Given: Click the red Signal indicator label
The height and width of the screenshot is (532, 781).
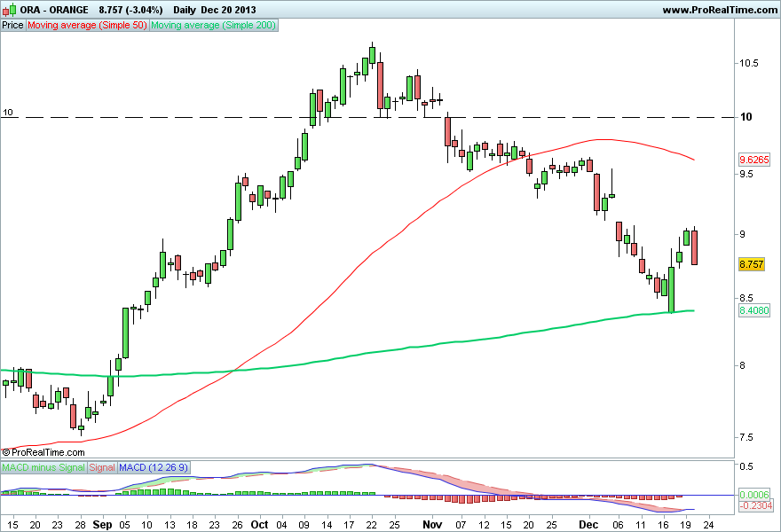Looking at the screenshot, I should (103, 467).
